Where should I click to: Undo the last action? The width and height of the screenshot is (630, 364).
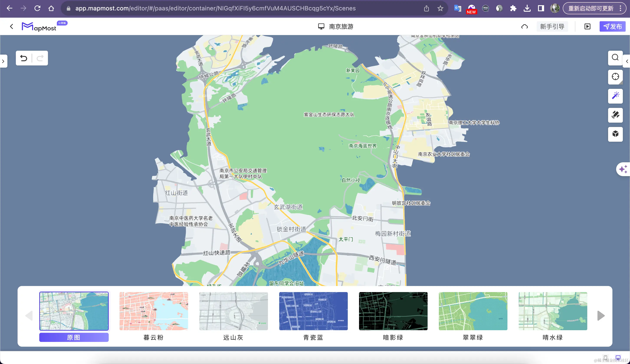[24, 58]
